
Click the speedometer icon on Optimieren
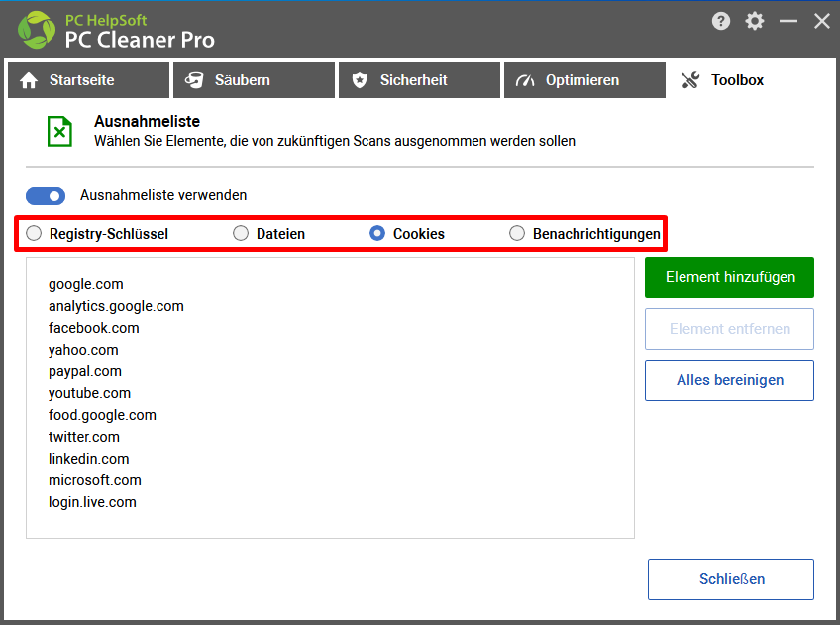525,81
